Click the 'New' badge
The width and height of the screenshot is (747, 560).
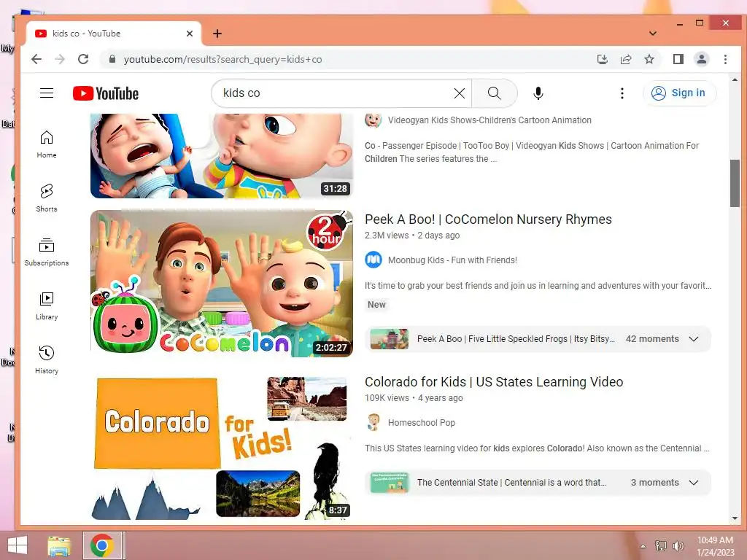(x=376, y=305)
